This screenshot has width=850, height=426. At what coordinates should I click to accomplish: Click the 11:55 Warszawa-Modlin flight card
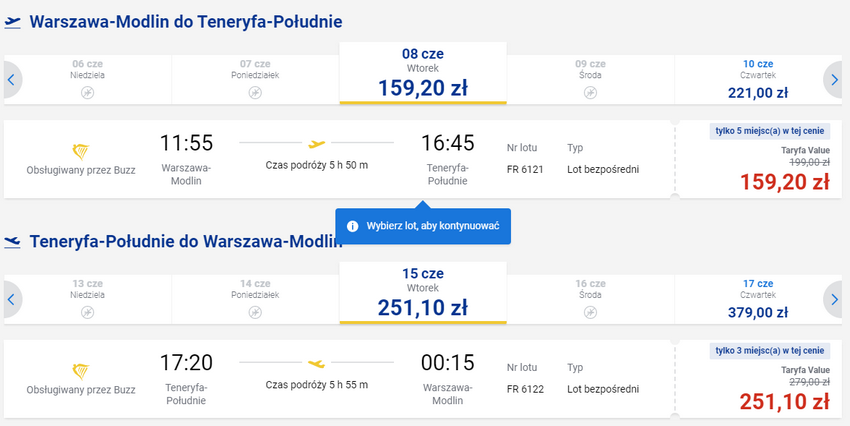[339, 159]
